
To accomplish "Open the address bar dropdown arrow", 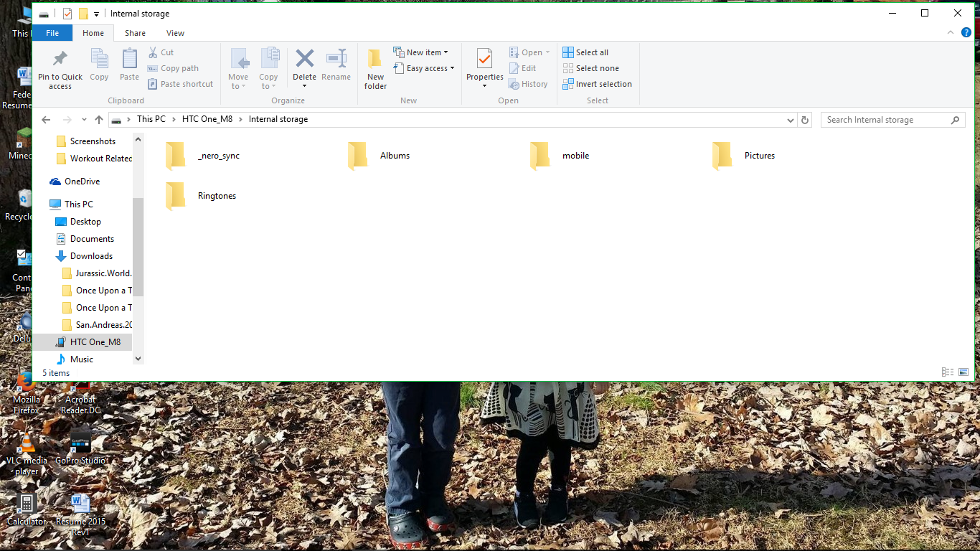I will click(790, 119).
